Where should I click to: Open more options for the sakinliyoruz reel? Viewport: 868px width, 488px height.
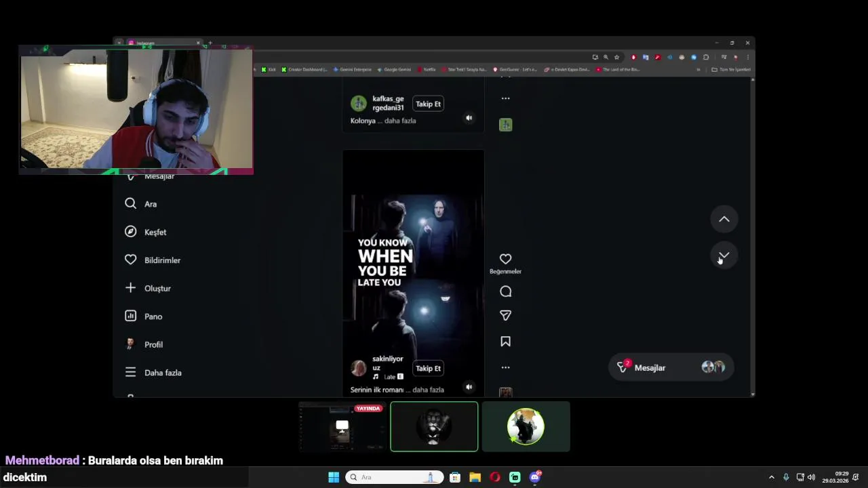tap(505, 367)
